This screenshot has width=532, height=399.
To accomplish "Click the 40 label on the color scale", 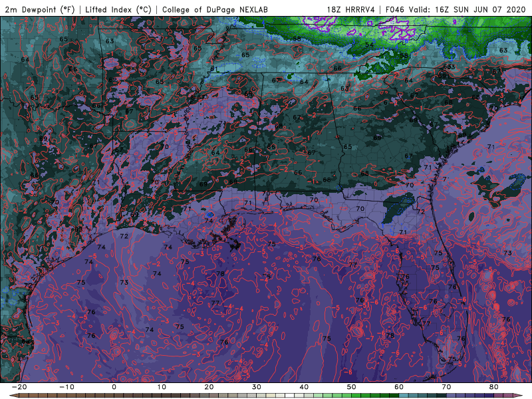I will (x=304, y=387).
